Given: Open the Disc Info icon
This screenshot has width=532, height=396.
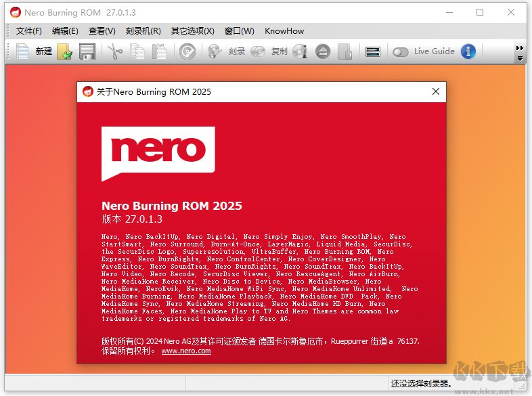Looking at the screenshot, I should click(x=301, y=51).
